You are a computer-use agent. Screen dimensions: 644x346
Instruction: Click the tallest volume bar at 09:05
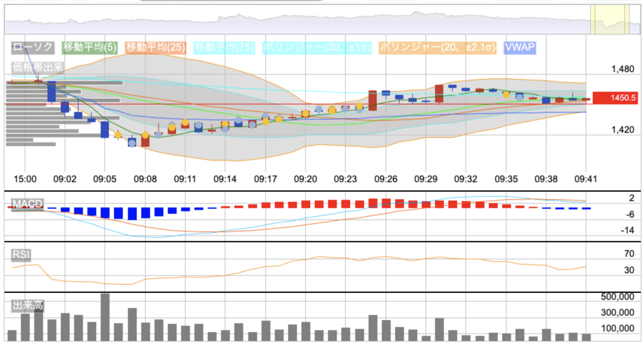coord(105,317)
